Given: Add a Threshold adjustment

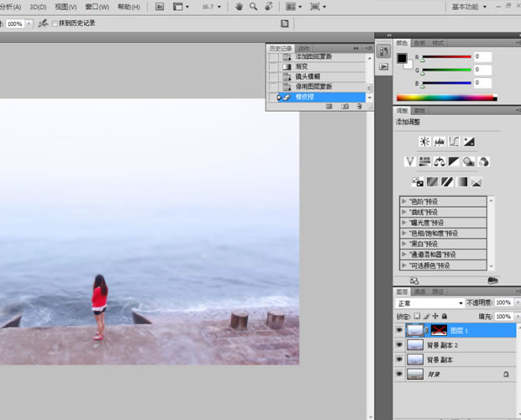Looking at the screenshot, I should tap(447, 181).
